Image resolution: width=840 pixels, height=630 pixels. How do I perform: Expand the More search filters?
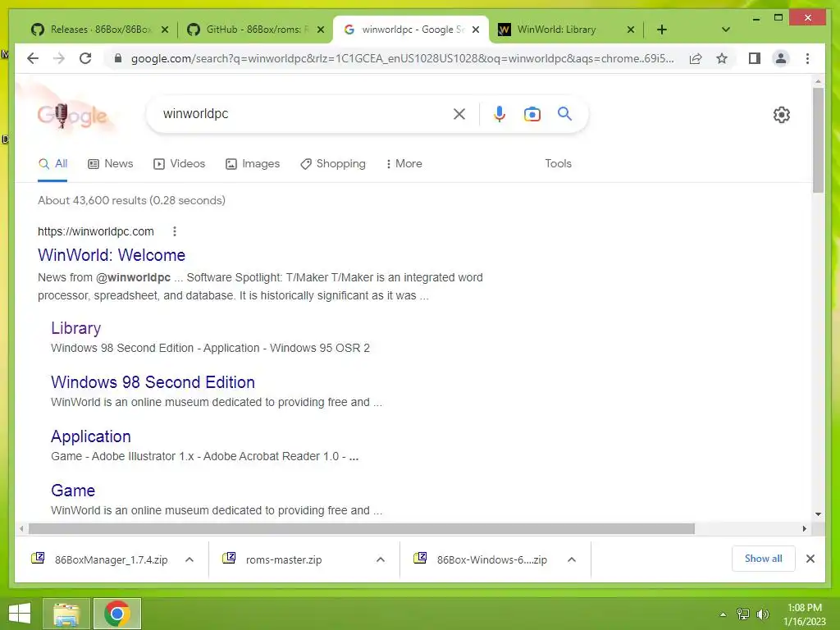(x=404, y=163)
